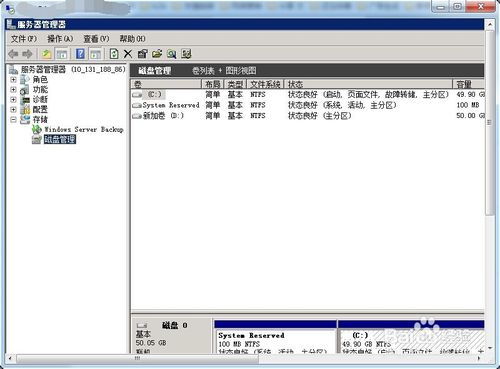
Task: Click the Refresh toolbar icon
Action: pos(114,54)
